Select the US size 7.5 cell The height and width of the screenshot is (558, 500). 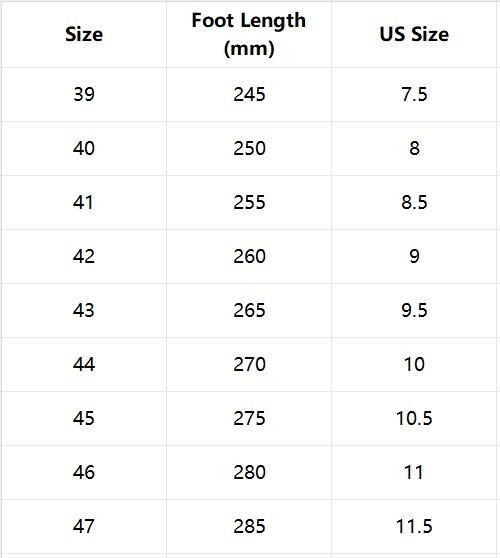coord(414,94)
